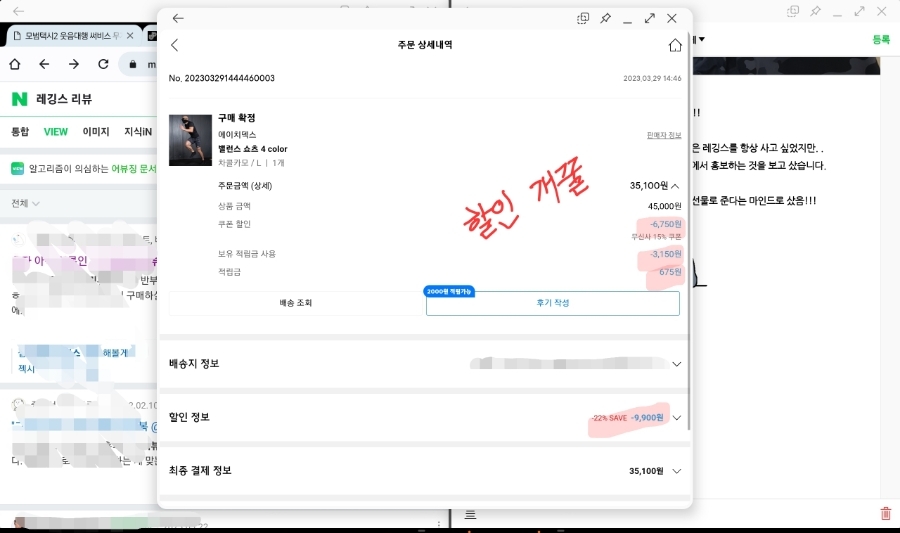Click the 2000원 적립가능 badge
Image resolution: width=900 pixels, height=533 pixels.
[449, 291]
